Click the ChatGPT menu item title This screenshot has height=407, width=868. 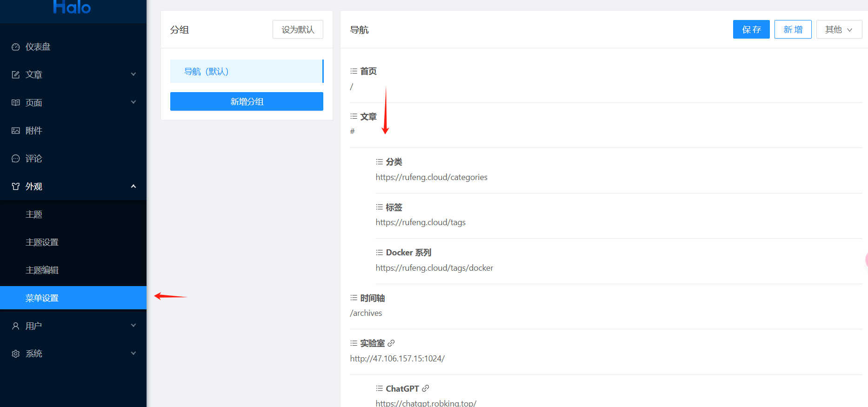(x=402, y=389)
